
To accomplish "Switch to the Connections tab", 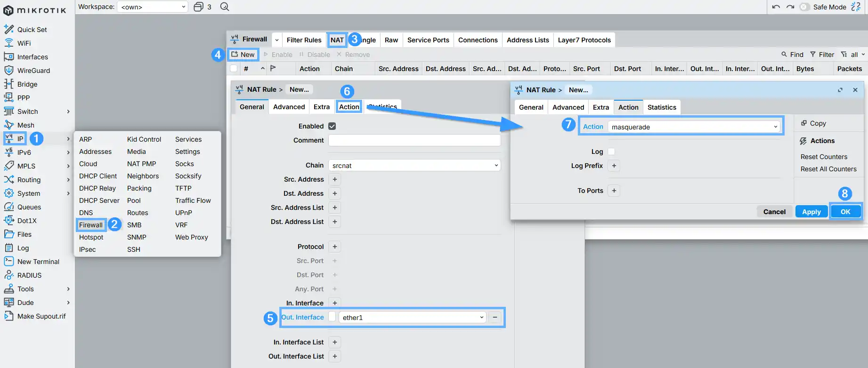I will 478,40.
